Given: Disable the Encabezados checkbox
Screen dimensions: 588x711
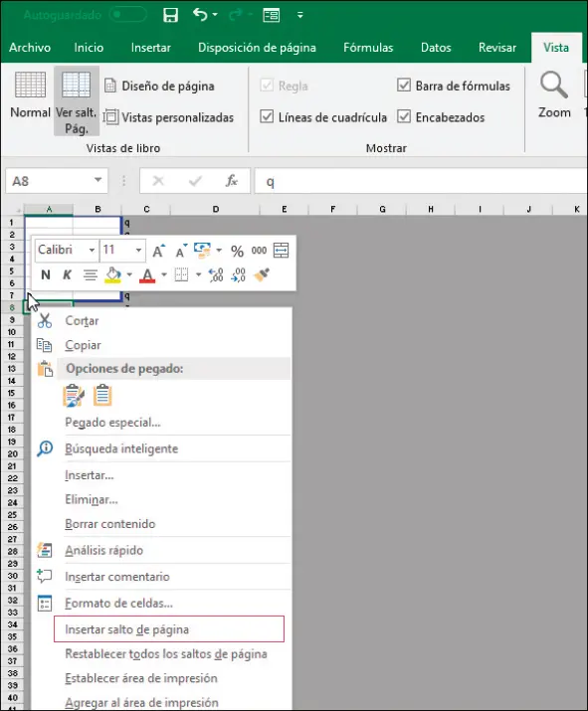Looking at the screenshot, I should click(403, 116).
